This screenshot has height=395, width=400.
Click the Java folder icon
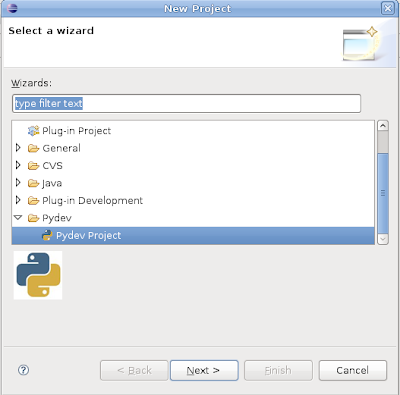(33, 183)
